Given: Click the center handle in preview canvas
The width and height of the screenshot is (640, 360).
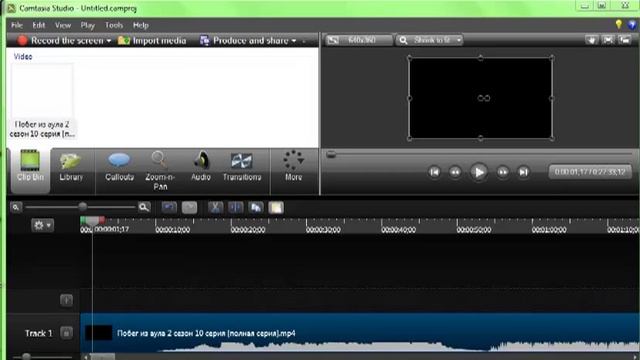Looking at the screenshot, I should click(484, 98).
